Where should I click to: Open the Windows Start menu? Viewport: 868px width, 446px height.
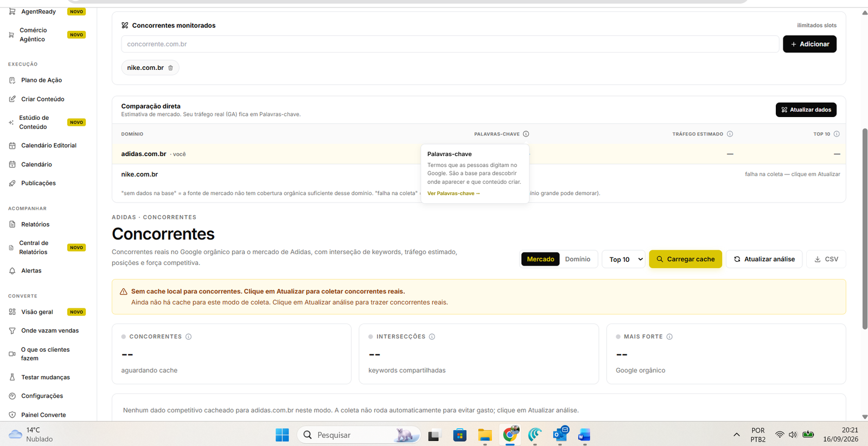click(282, 435)
